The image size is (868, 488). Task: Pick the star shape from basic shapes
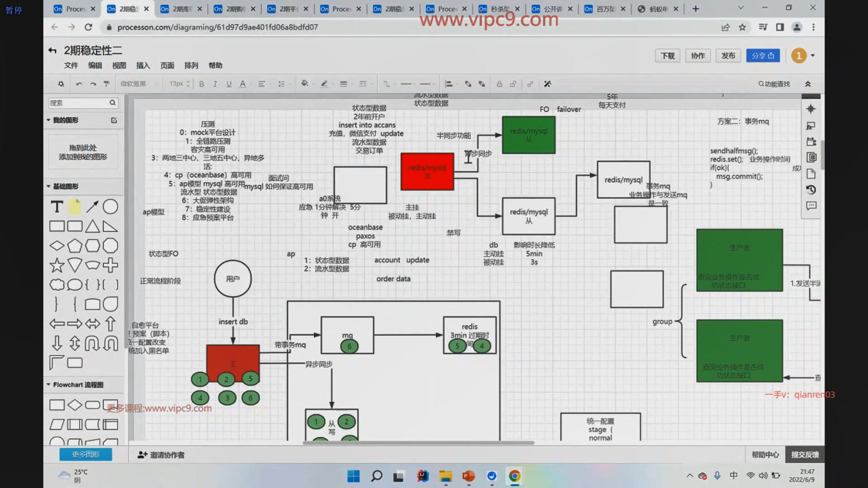[57, 265]
